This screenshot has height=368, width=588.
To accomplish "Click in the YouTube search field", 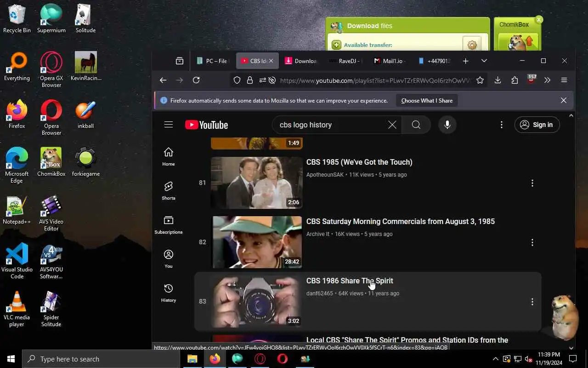I will pyautogui.click(x=331, y=125).
